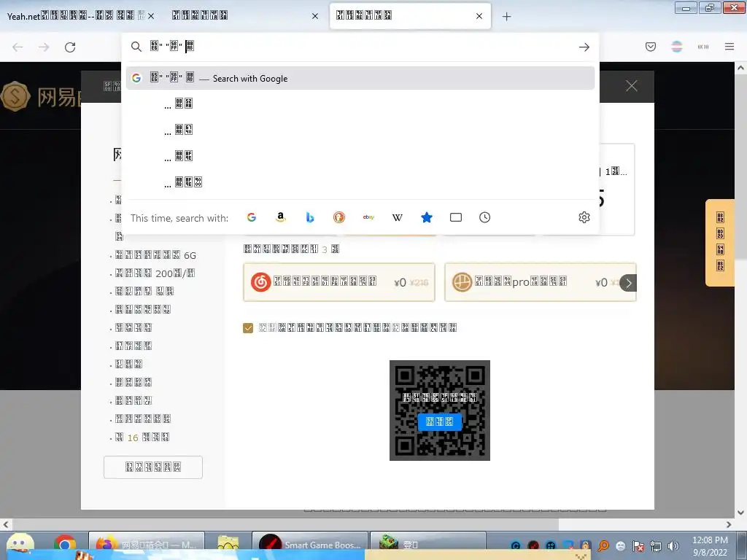Click the orange side tab on the right

pyautogui.click(x=720, y=242)
